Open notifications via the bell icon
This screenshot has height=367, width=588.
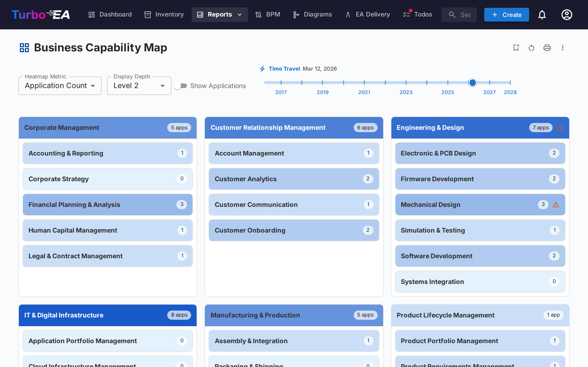pos(542,14)
